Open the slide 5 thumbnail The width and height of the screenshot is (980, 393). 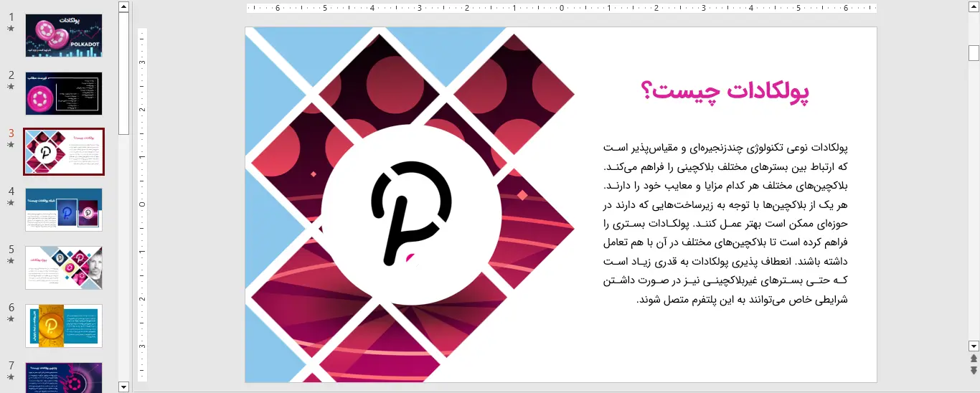tap(64, 267)
